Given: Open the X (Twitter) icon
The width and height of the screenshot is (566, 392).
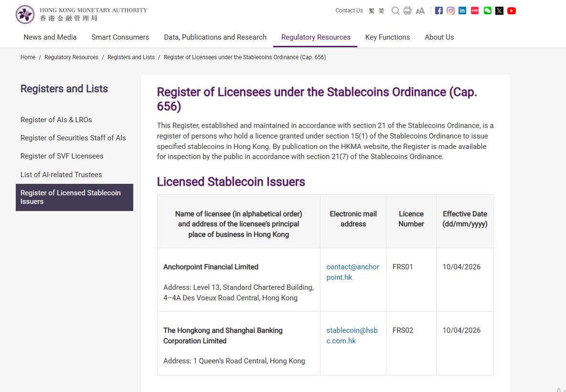Looking at the screenshot, I should [x=499, y=11].
